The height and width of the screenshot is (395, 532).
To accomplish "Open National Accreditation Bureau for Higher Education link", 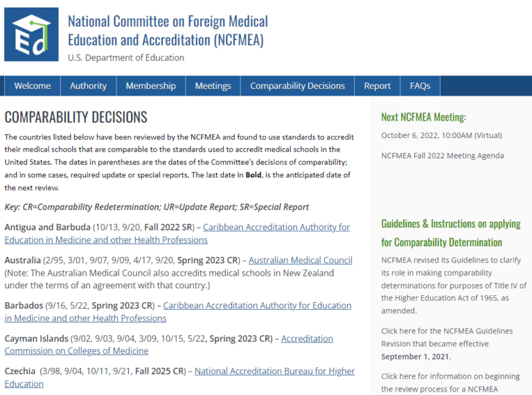I will (x=274, y=371).
